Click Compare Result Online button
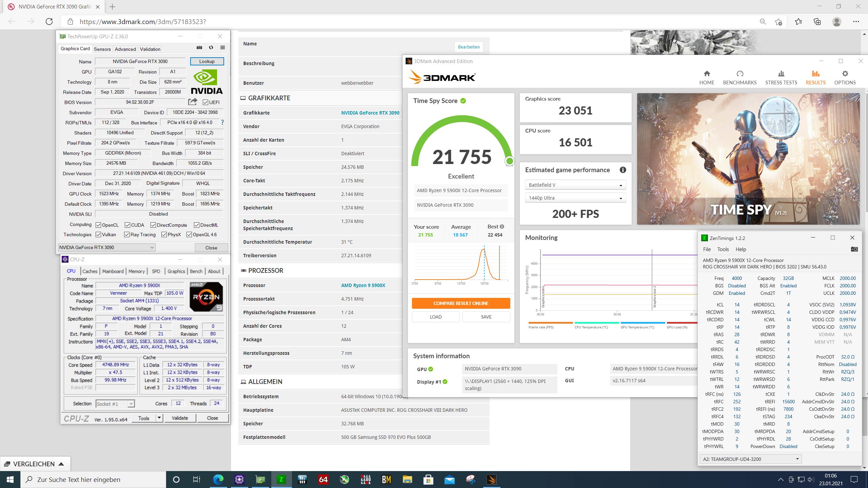This screenshot has width=868, height=488. 461,303
